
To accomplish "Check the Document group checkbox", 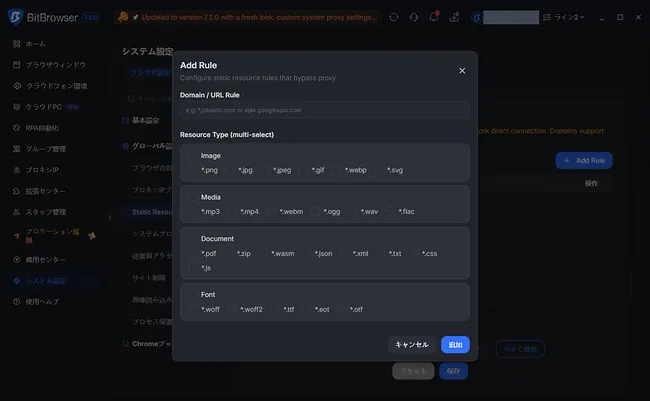I will coord(193,238).
